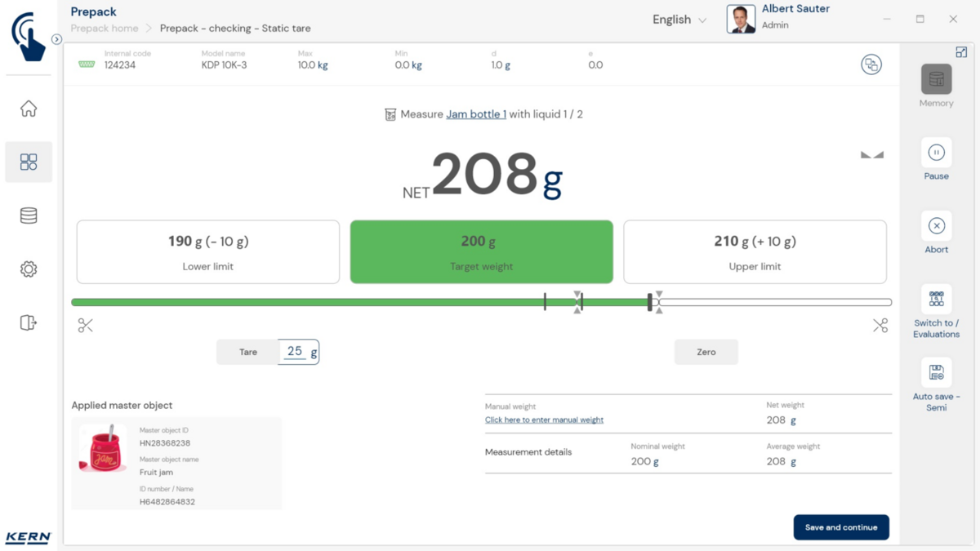Open settings gear in sidebar
This screenshot has width=980, height=551.
(x=29, y=269)
